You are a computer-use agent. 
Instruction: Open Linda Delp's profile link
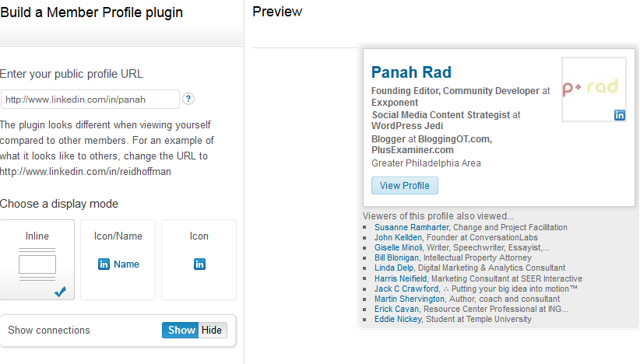(394, 268)
